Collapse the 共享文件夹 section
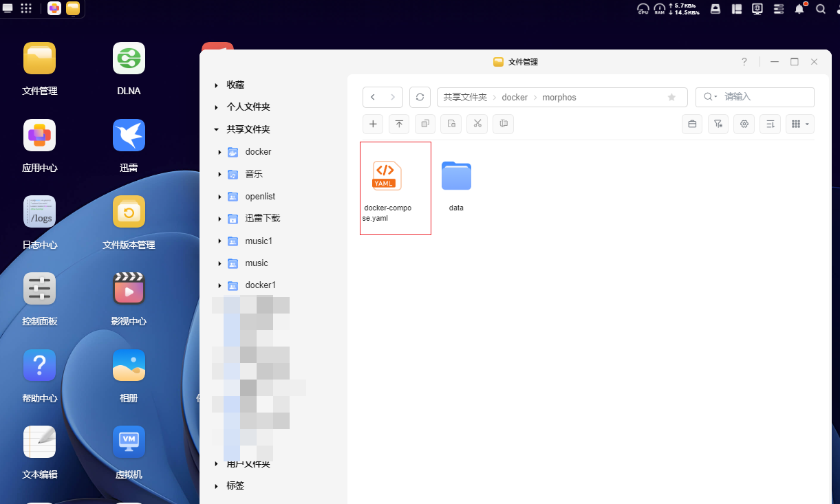 click(x=217, y=129)
